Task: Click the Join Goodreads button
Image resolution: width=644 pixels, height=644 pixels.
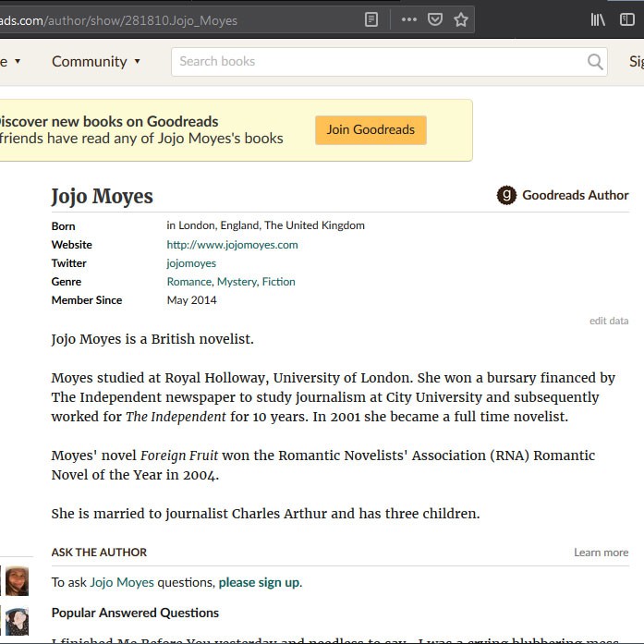Action: (x=371, y=130)
